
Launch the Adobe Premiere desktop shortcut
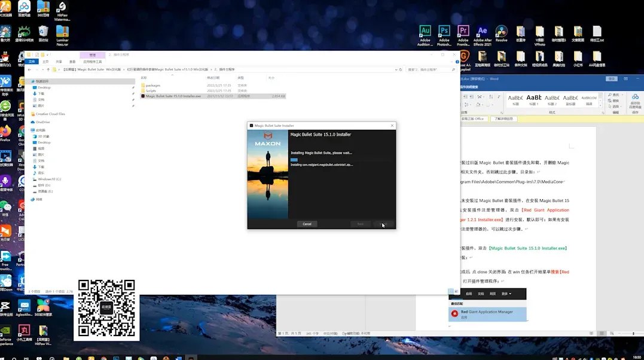[x=463, y=32]
